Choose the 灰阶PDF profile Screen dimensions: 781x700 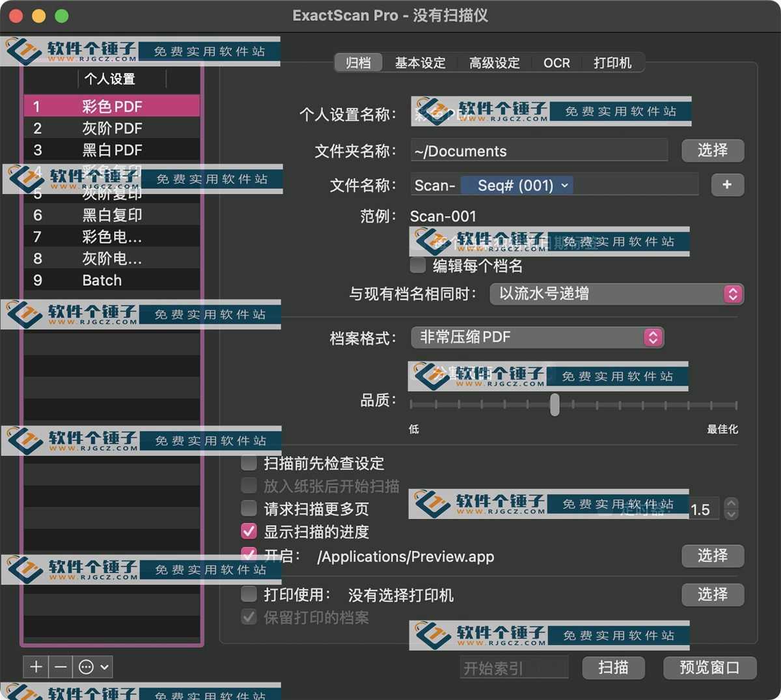[x=112, y=128]
